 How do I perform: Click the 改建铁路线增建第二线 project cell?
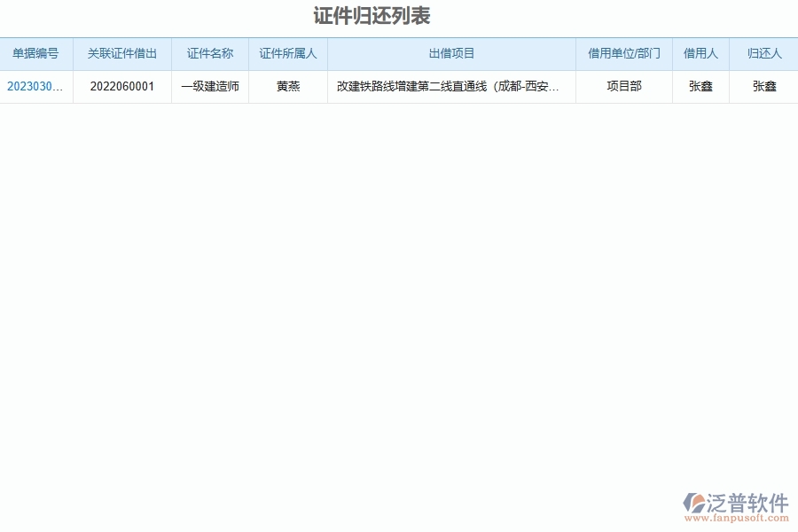pyautogui.click(x=450, y=87)
